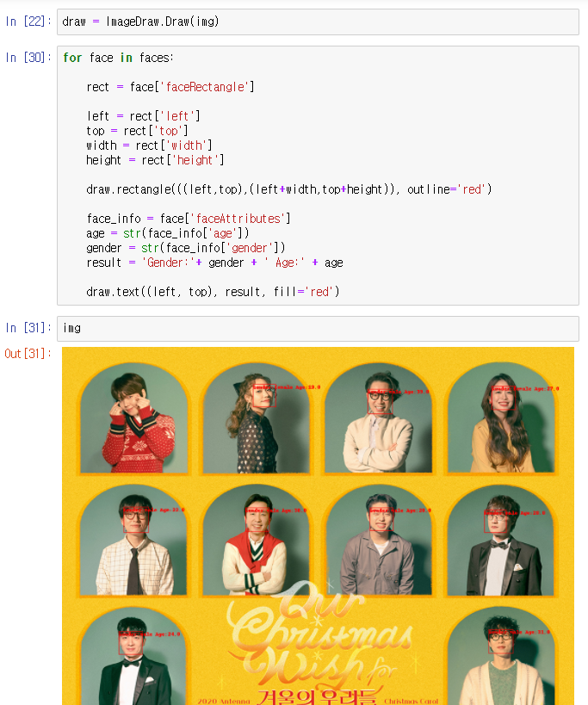The height and width of the screenshot is (705, 588).
Task: Click the bottom-right man in cream cardigan
Action: pos(501,657)
